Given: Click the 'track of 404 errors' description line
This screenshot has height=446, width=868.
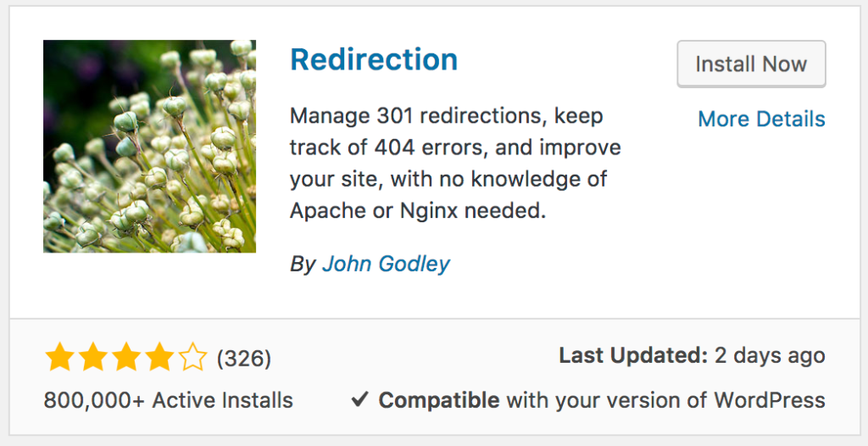Looking at the screenshot, I should click(455, 148).
